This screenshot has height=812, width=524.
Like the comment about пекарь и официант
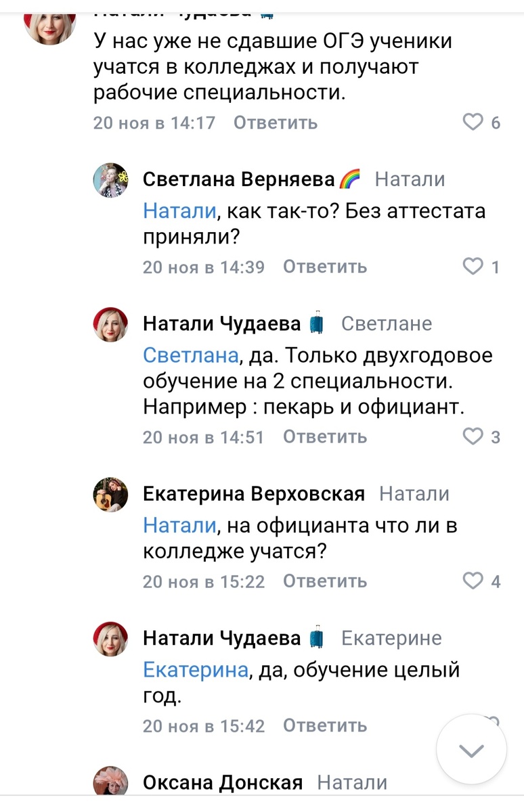pos(473,436)
